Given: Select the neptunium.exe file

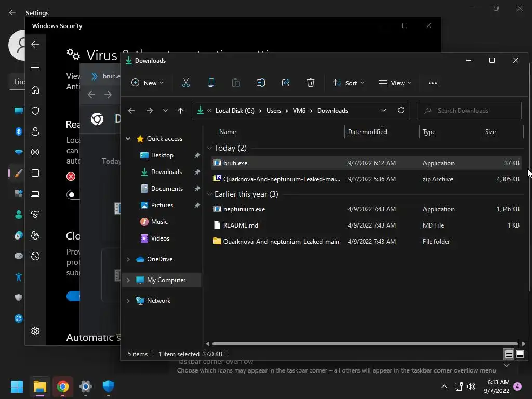Looking at the screenshot, I should 366,209.
